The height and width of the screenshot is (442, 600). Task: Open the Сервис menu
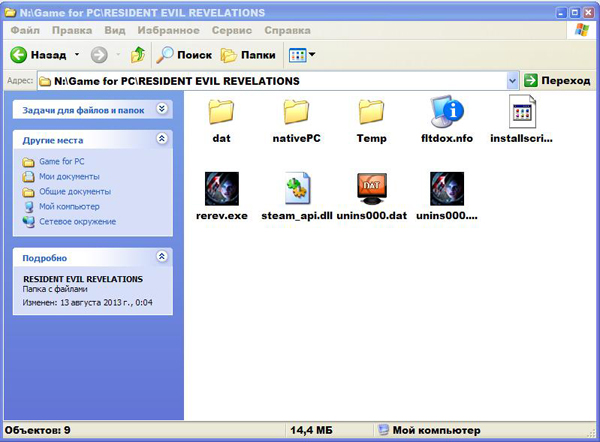point(232,30)
